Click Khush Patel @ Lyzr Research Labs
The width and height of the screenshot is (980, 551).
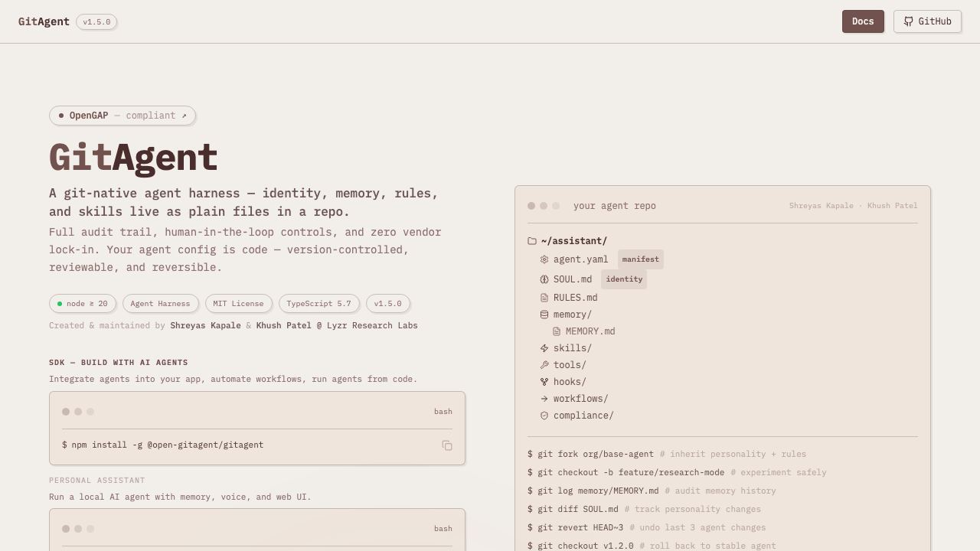(337, 325)
